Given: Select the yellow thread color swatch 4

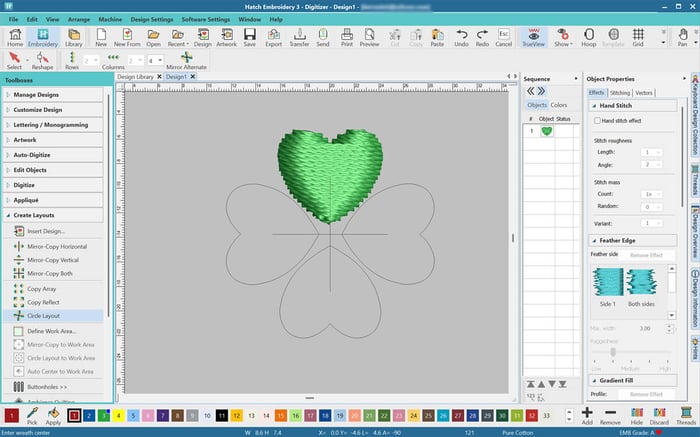Looking at the screenshot, I should pyautogui.click(x=119, y=414).
